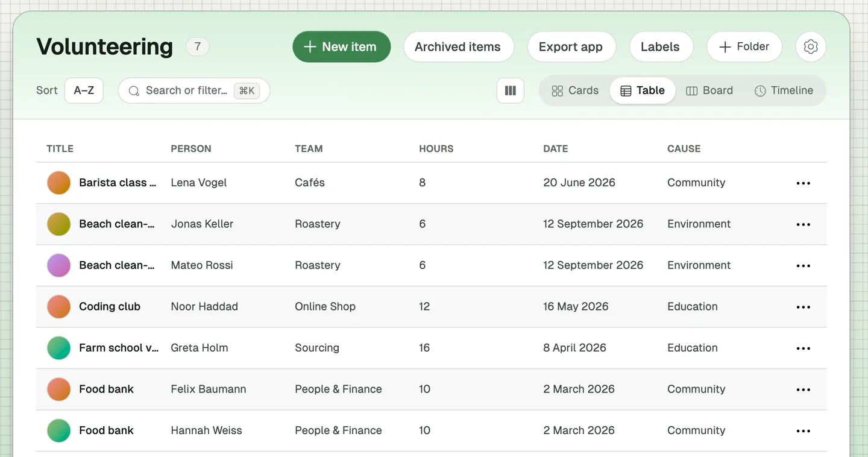Click the Export app button
This screenshot has width=868, height=457.
pyautogui.click(x=571, y=46)
